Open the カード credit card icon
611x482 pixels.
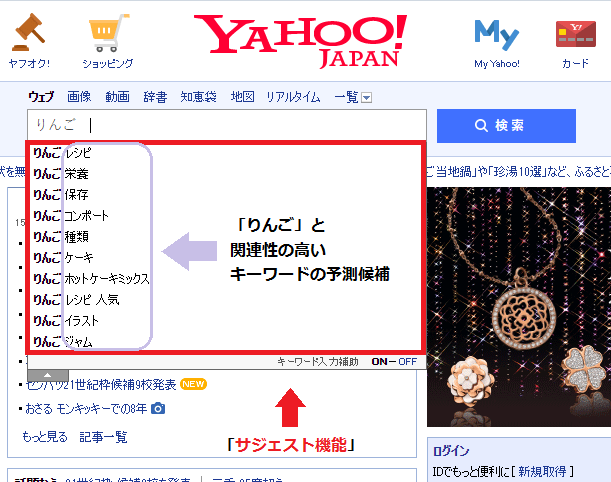(x=576, y=34)
